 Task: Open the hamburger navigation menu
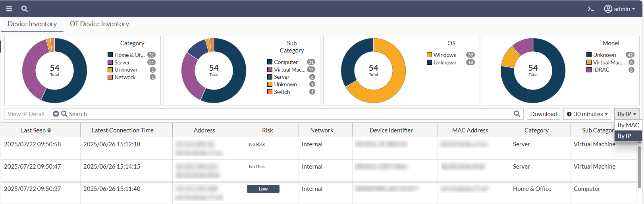pos(9,9)
